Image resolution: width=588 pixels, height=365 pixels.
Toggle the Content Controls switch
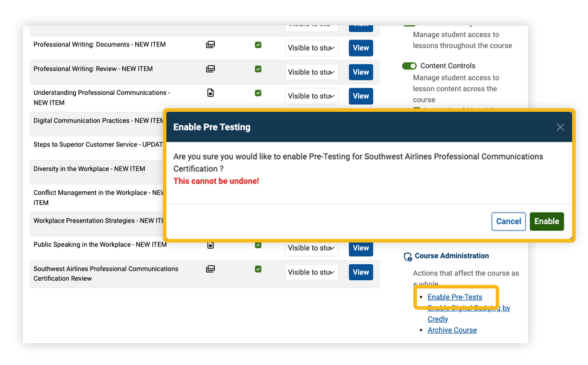[409, 66]
